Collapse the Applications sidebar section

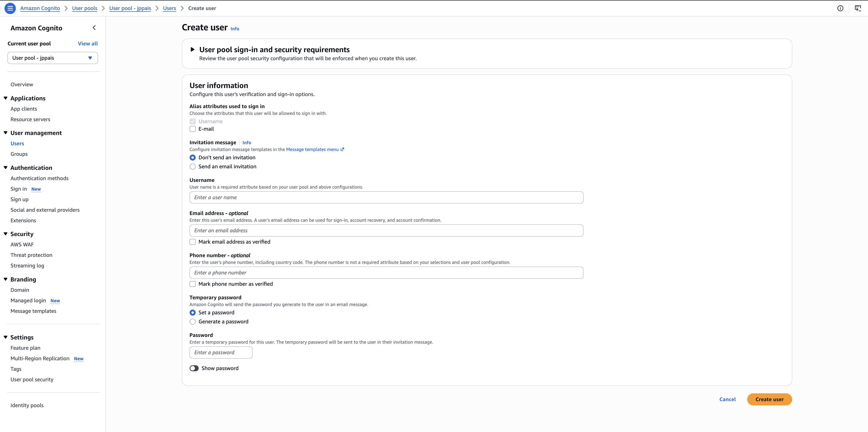[5, 98]
